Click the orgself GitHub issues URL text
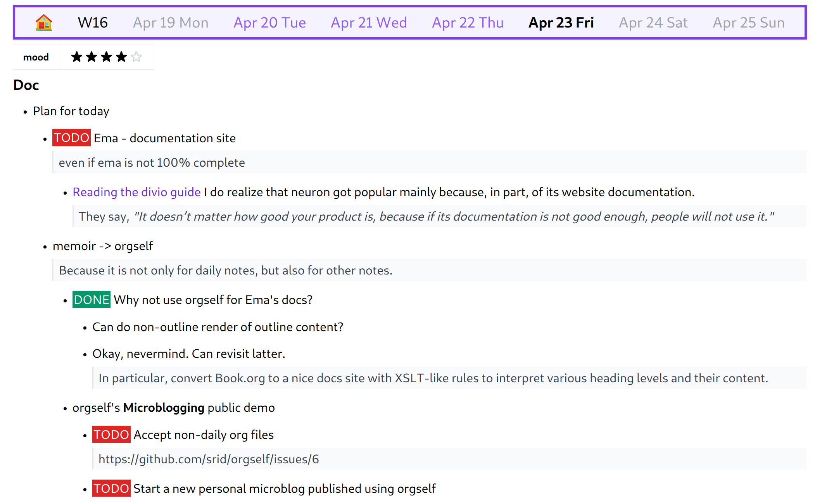Image resolution: width=815 pixels, height=504 pixels. (209, 459)
